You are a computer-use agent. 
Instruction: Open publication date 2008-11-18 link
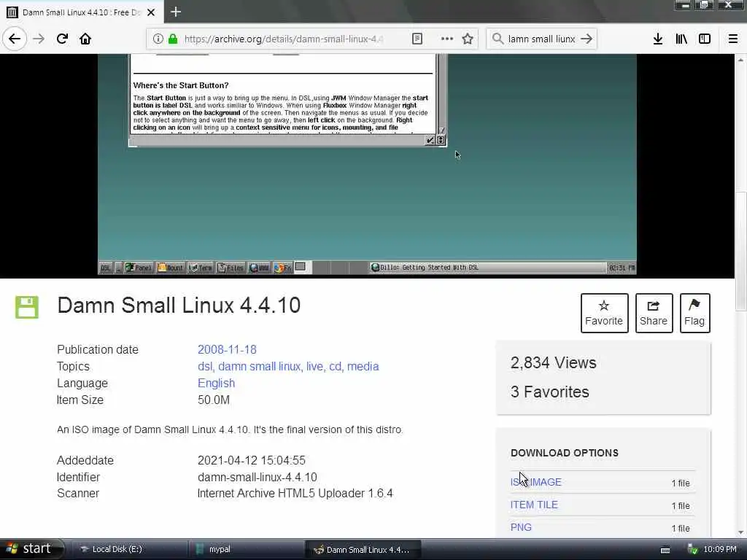[x=227, y=349]
